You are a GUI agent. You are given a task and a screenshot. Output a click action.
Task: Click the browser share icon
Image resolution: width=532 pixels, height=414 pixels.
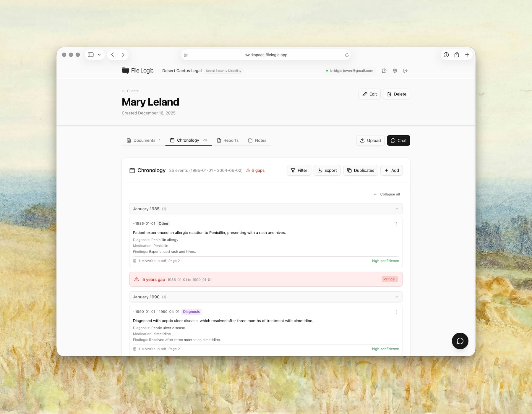(x=457, y=55)
